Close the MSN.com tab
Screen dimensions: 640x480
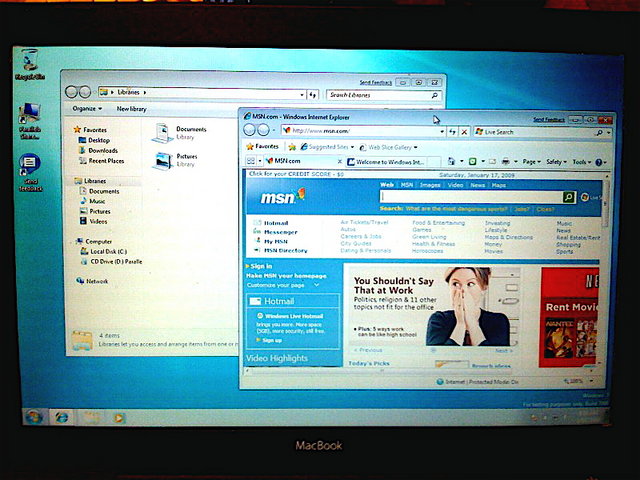(340, 162)
